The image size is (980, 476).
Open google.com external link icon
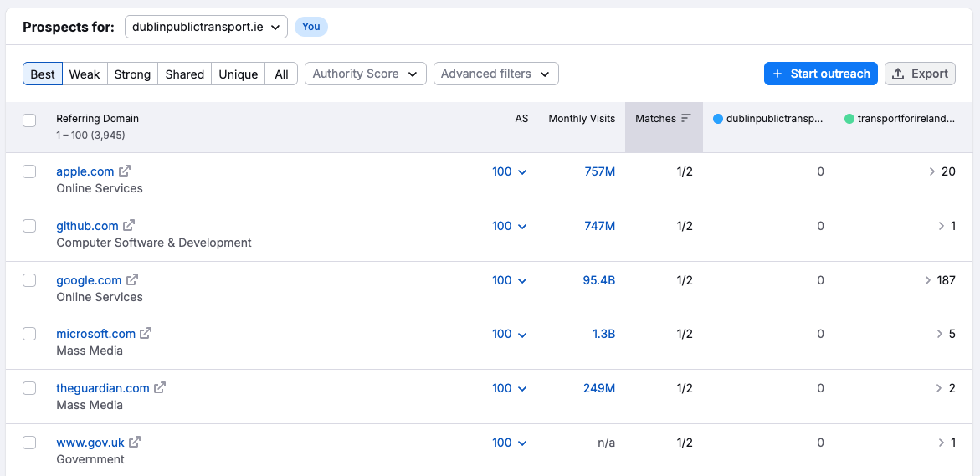[x=132, y=279]
